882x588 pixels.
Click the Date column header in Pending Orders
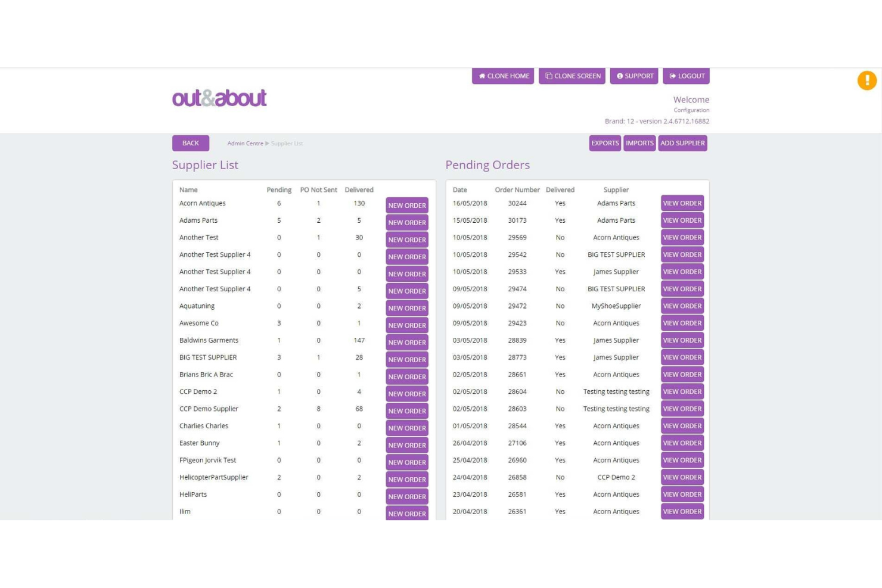coord(459,189)
